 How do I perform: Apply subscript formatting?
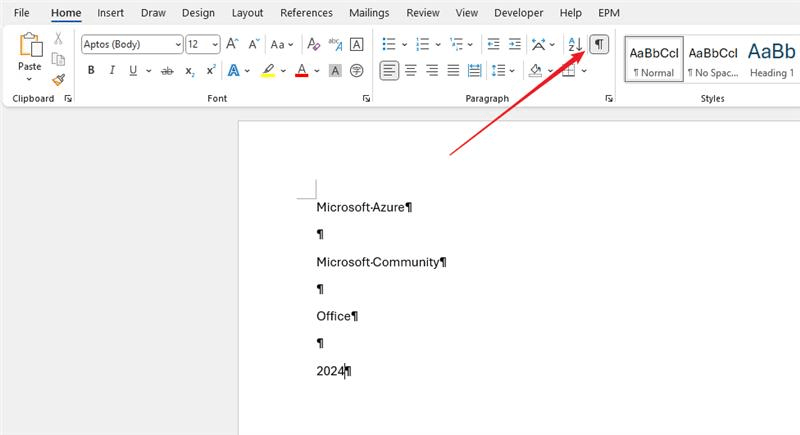[189, 71]
